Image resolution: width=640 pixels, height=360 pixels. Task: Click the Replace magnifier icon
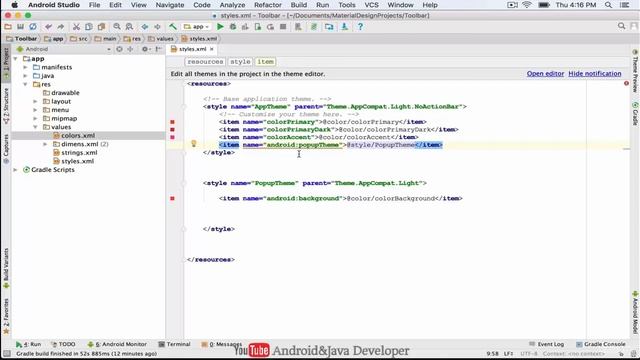click(129, 27)
